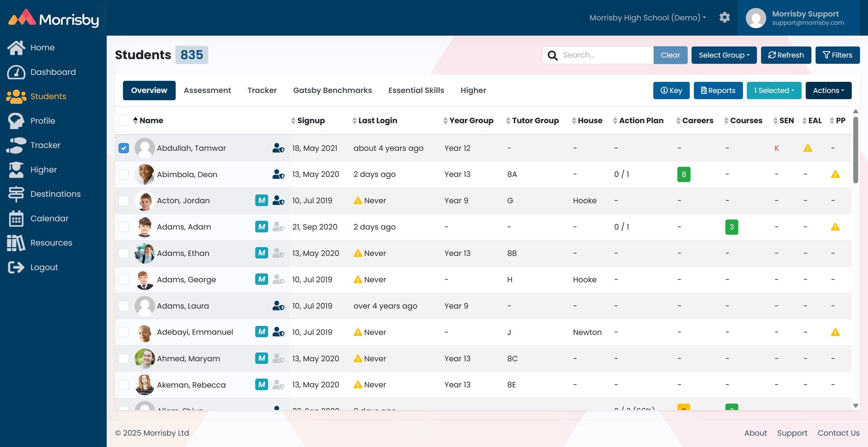Click the Resources books icon in sidebar
This screenshot has width=868, height=447.
(16, 243)
